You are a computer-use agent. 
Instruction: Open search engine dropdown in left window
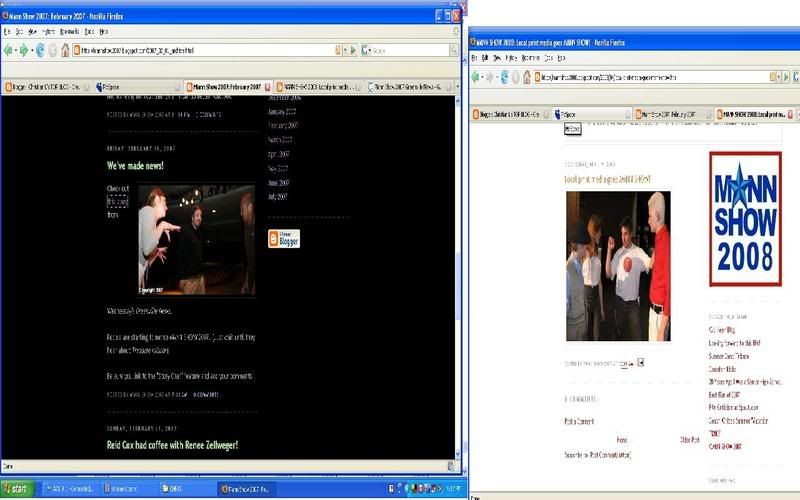[x=369, y=50]
